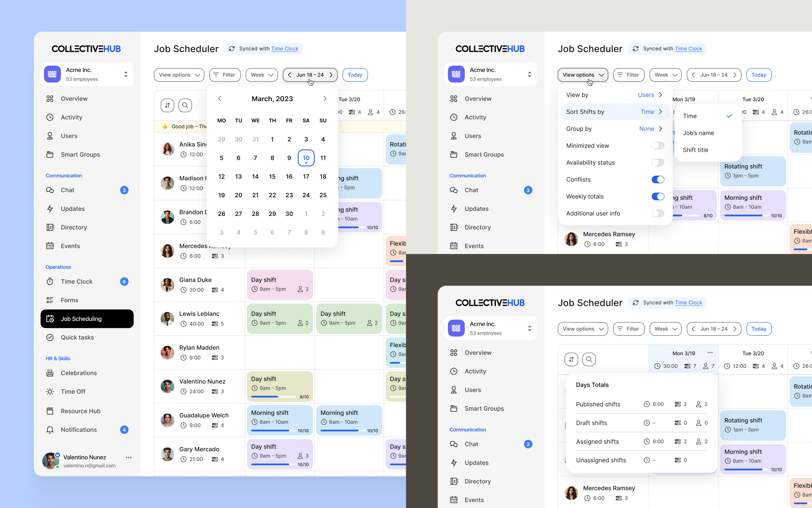Select Shift title sort option
The image size is (812, 508).
pos(708,150)
